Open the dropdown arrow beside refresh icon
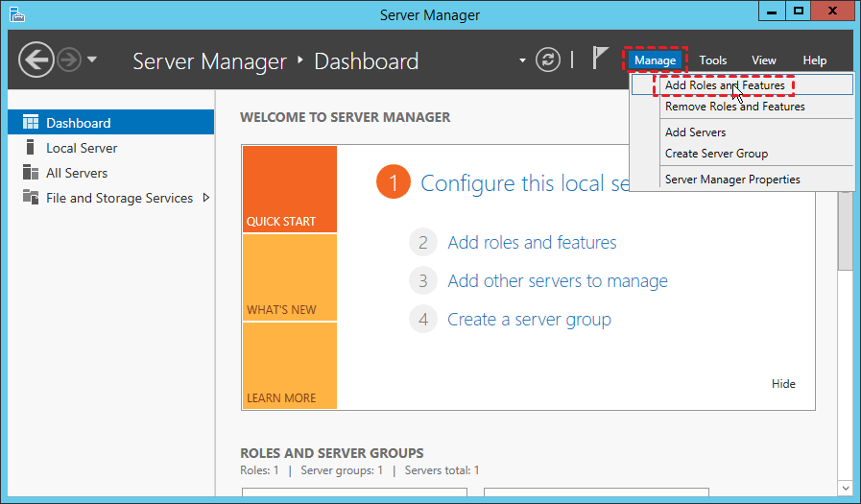 tap(523, 60)
